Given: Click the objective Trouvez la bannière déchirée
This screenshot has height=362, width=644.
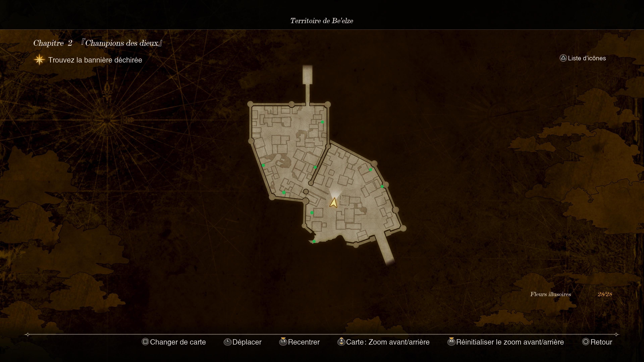Looking at the screenshot, I should click(x=95, y=60).
